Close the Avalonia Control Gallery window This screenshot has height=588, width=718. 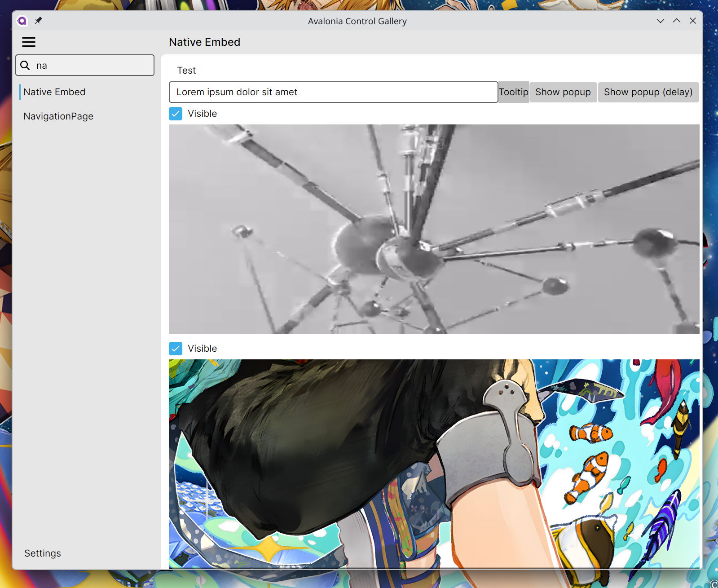(x=692, y=21)
